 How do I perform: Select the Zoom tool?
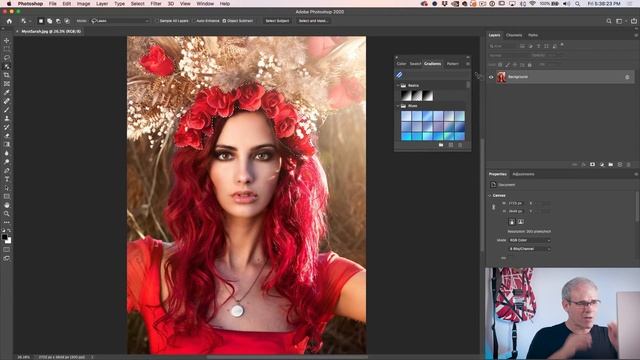coord(7,213)
